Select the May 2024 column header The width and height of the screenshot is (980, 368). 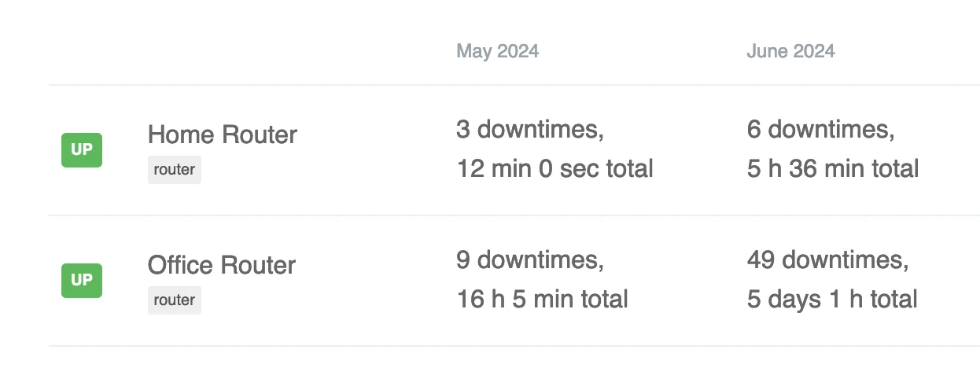pos(497,51)
